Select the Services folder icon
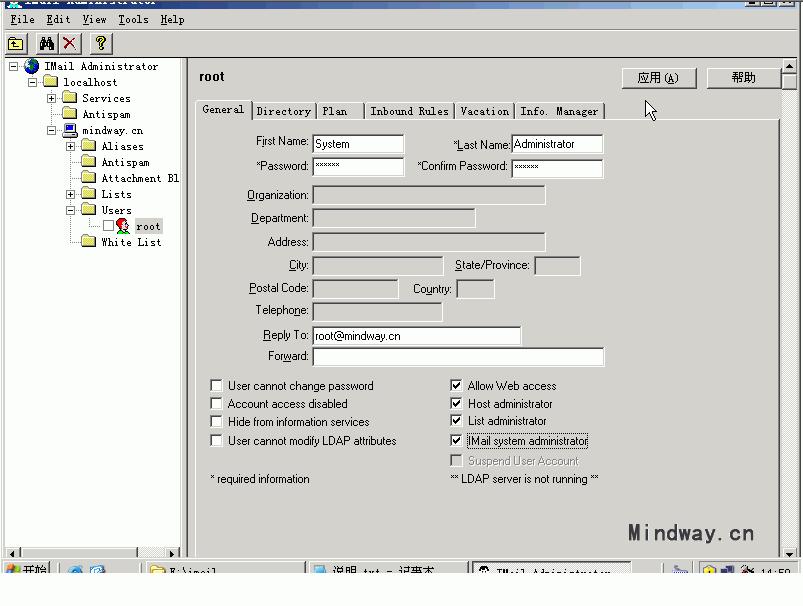 (70, 97)
